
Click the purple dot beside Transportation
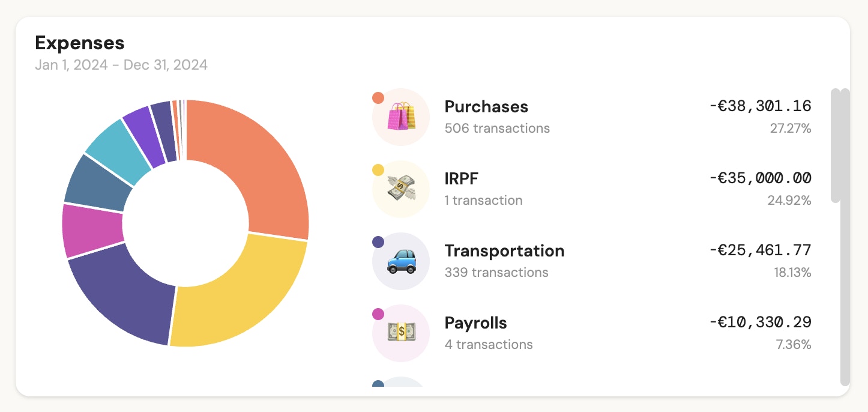point(378,242)
